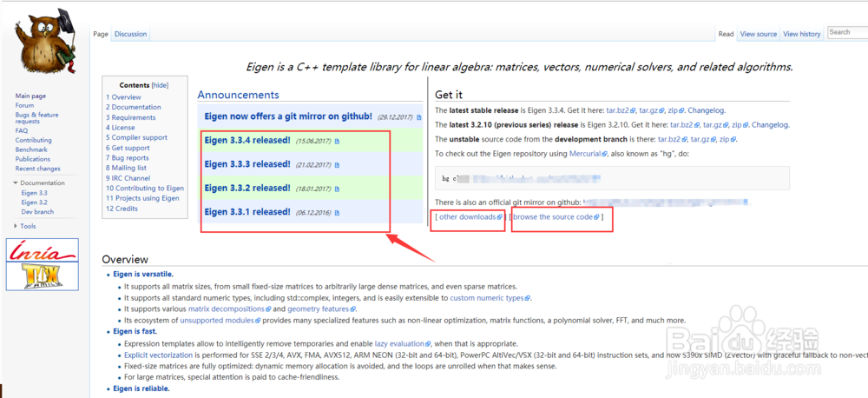
Task: Switch to the Page tab
Action: pos(101,34)
